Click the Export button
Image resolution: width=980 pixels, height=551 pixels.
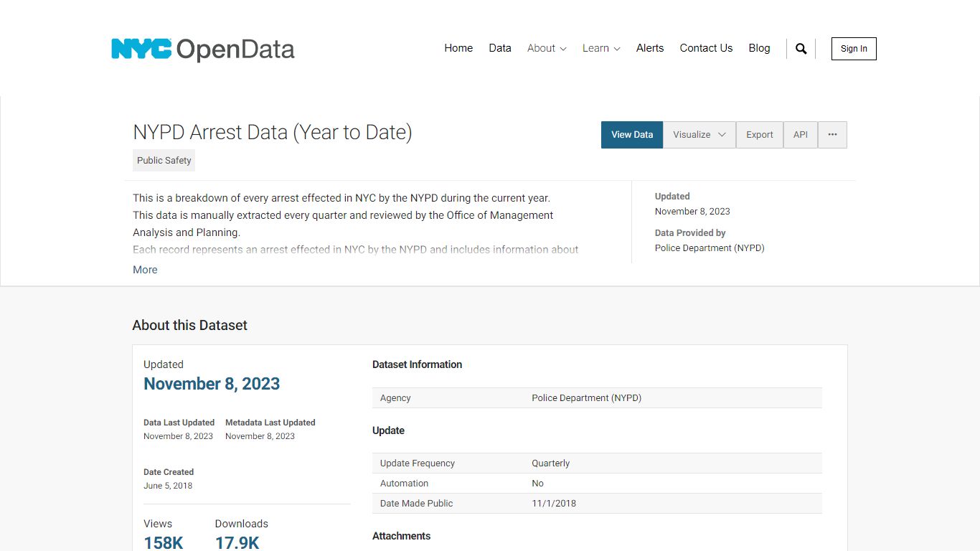coord(759,135)
